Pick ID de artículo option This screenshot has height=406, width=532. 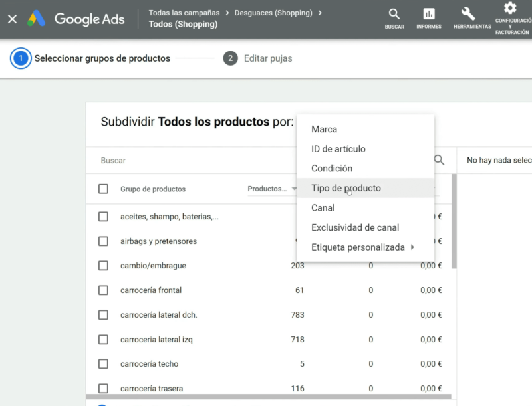click(x=338, y=149)
